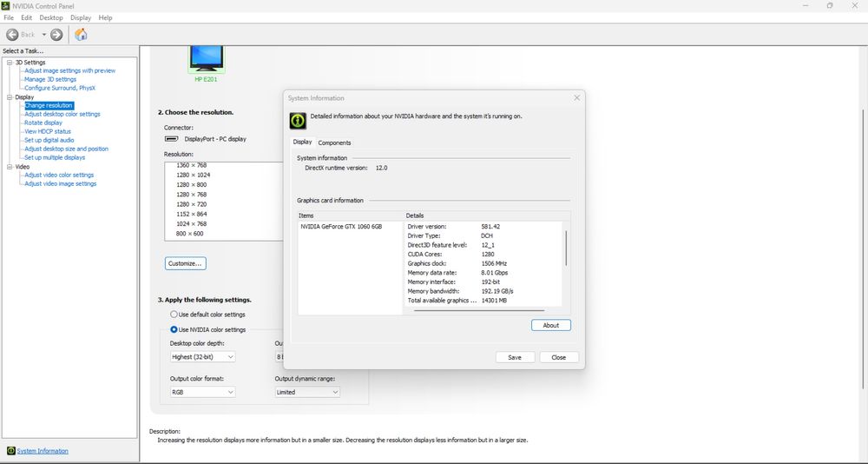This screenshot has height=464, width=868.
Task: Close System Information dialog with X
Action: pos(577,97)
